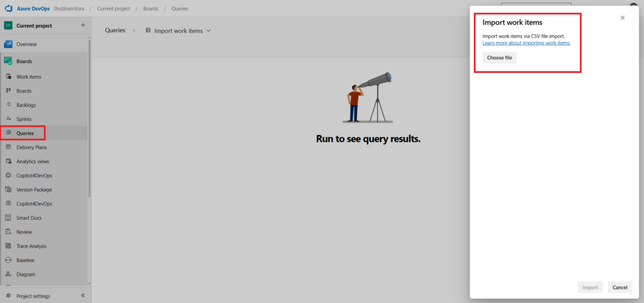
Task: Go to Current project breadcrumb
Action: coord(114,8)
